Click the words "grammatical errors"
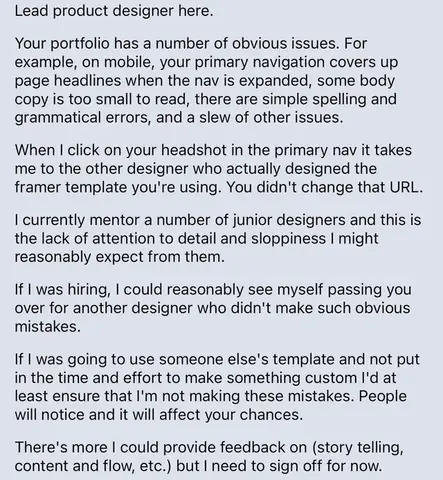This screenshot has width=443, height=480. pos(81,118)
